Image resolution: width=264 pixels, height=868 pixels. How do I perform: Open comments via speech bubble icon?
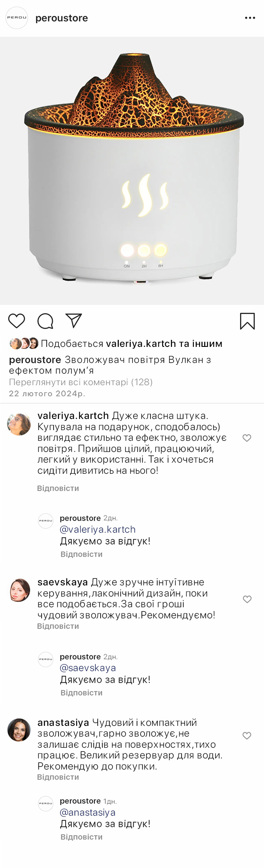45,321
